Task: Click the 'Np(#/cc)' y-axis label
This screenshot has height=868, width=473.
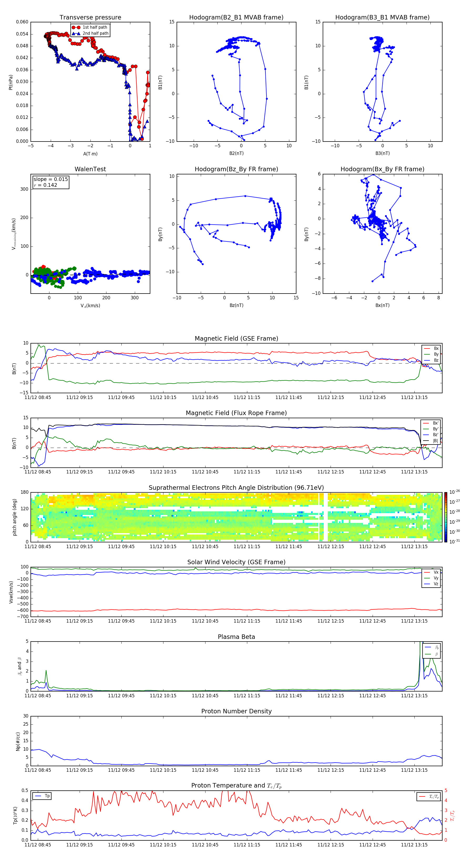Action: pos(18,741)
